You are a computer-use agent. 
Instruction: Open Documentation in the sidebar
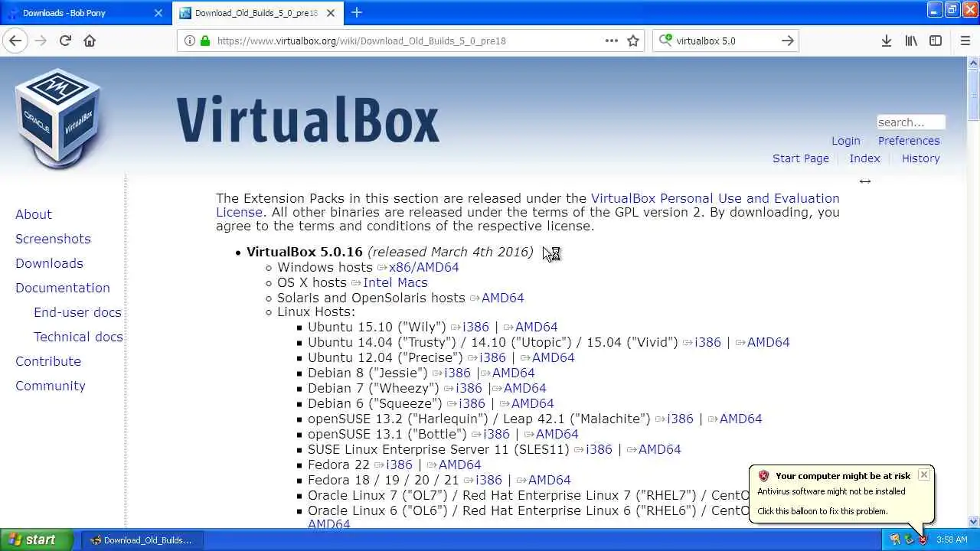[x=63, y=288]
